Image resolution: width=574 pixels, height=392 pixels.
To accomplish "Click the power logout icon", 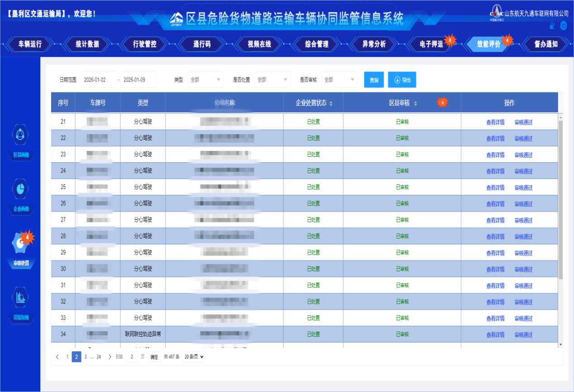I will click(563, 26).
